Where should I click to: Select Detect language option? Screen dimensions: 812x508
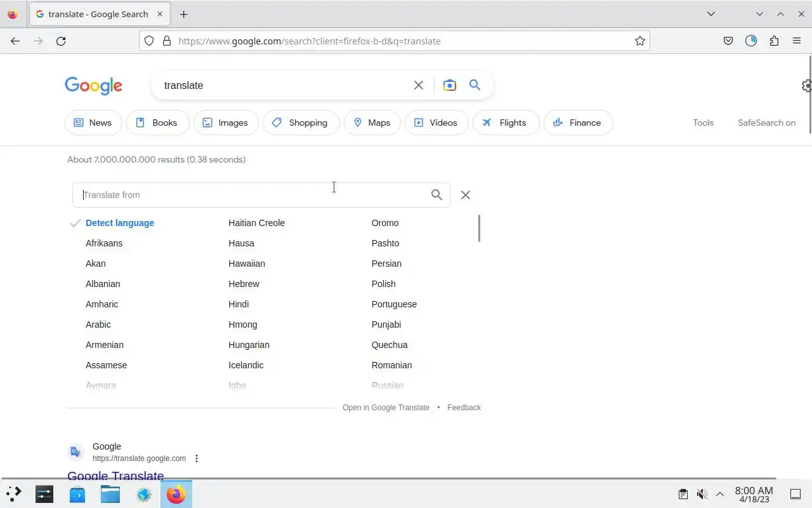click(120, 223)
